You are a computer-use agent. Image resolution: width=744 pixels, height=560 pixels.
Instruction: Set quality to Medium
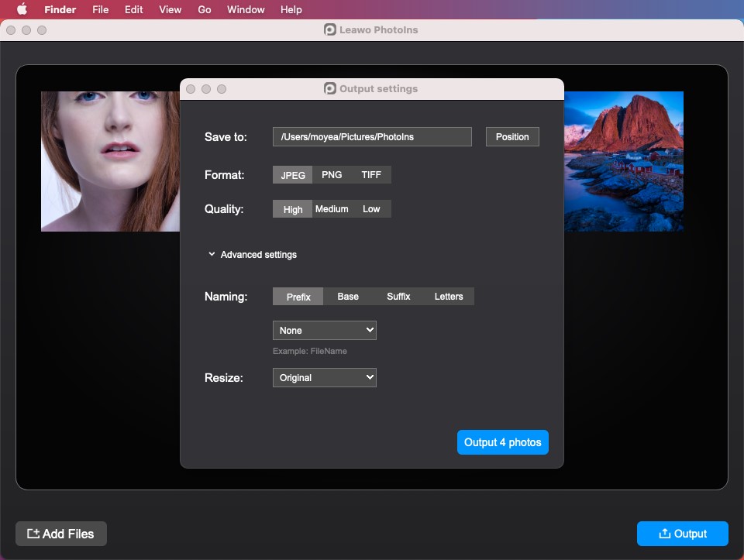332,209
